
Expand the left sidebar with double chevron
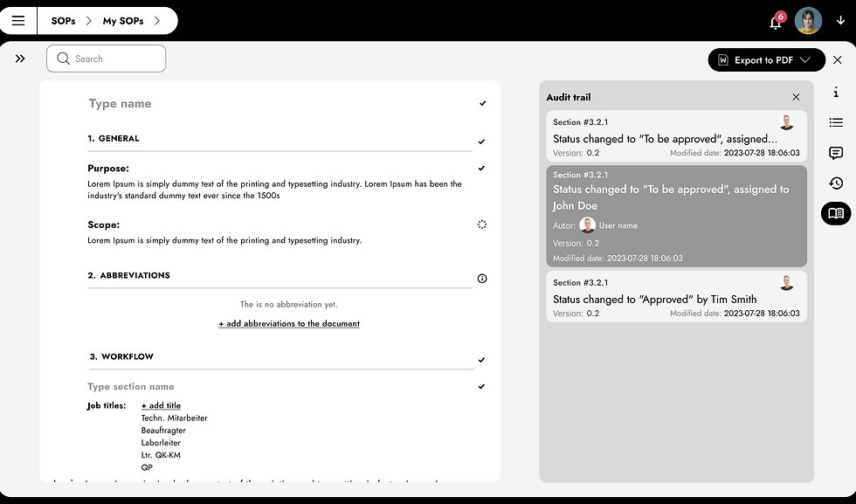tap(20, 59)
